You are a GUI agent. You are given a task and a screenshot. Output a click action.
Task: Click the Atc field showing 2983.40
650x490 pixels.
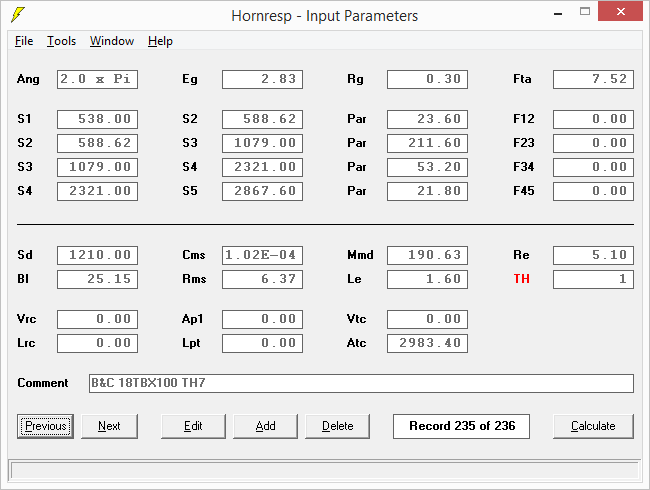(427, 343)
